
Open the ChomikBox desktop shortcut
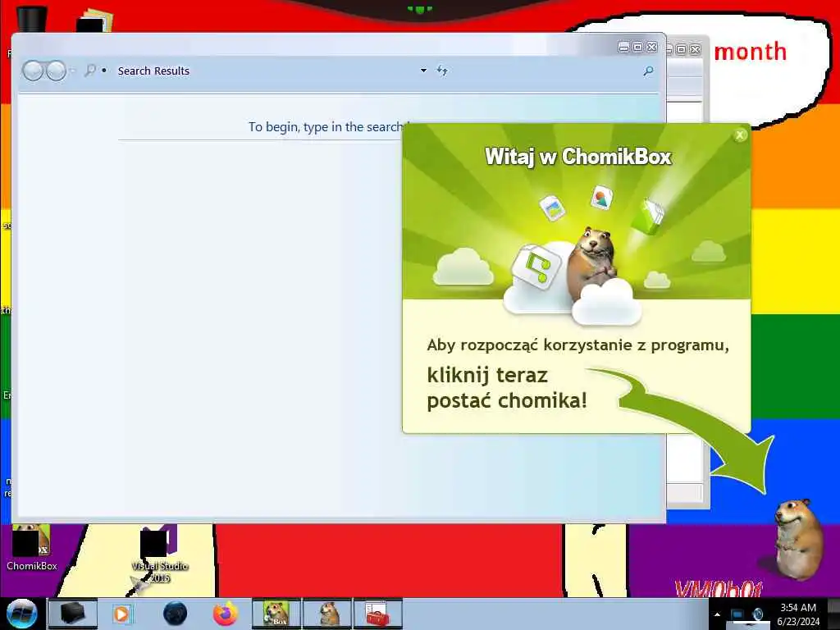coord(32,547)
